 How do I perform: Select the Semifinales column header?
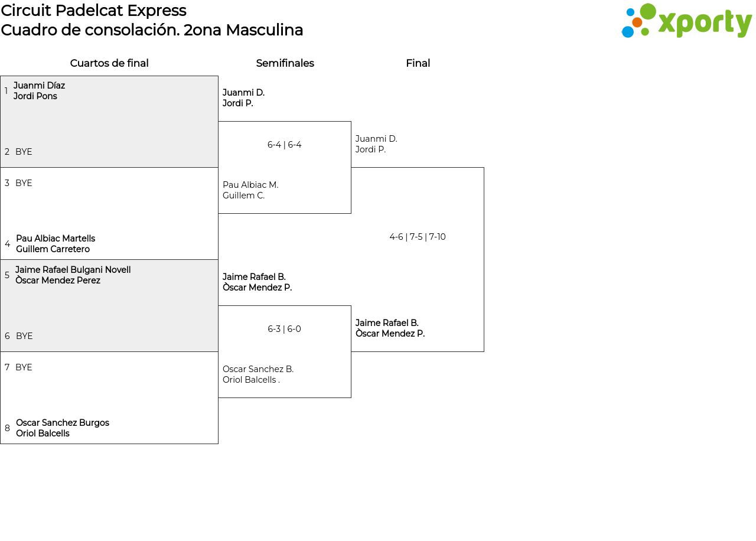pos(285,63)
